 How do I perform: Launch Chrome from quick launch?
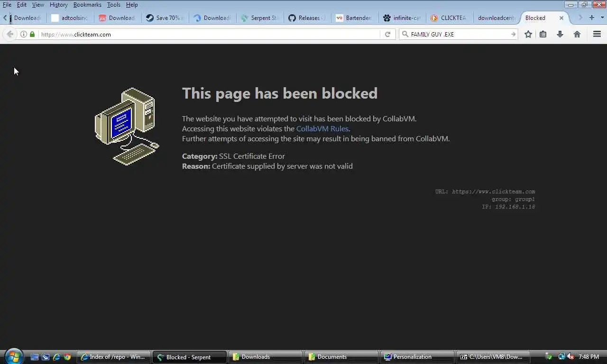67,357
